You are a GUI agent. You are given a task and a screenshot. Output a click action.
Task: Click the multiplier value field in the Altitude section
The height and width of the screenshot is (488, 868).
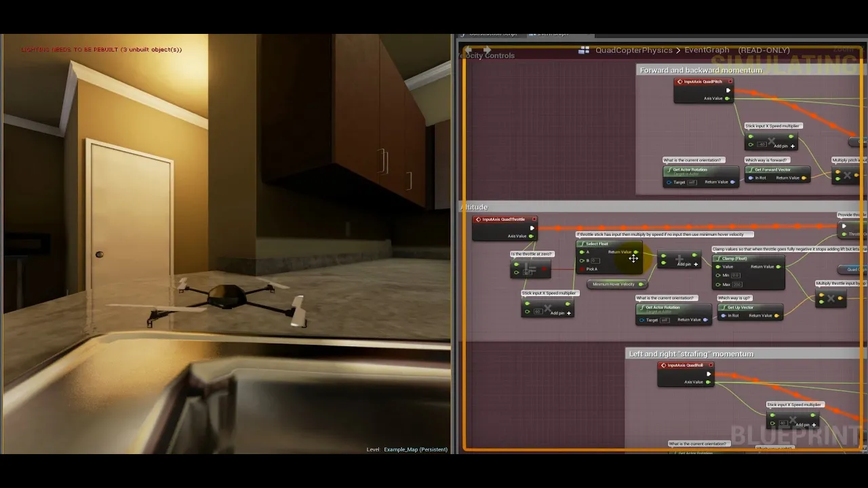click(538, 312)
